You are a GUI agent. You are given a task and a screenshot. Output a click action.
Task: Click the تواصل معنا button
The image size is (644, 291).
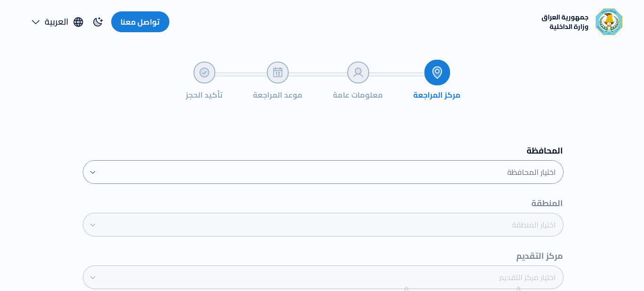click(140, 22)
